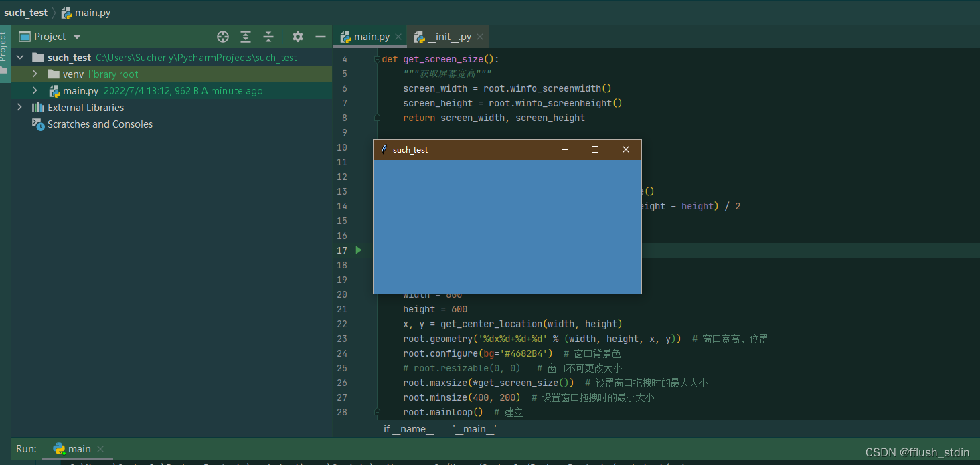Click the External Libraries bar-chart icon
This screenshot has height=465, width=980.
point(38,108)
